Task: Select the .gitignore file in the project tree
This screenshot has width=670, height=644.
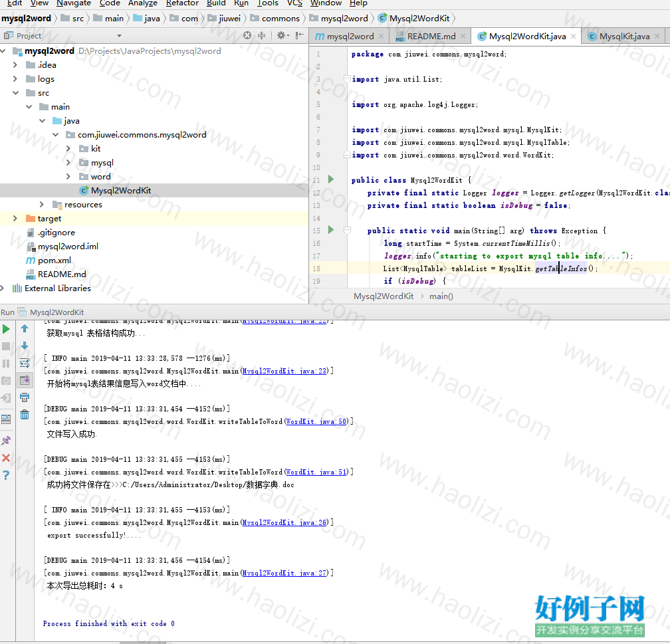Action: [56, 233]
